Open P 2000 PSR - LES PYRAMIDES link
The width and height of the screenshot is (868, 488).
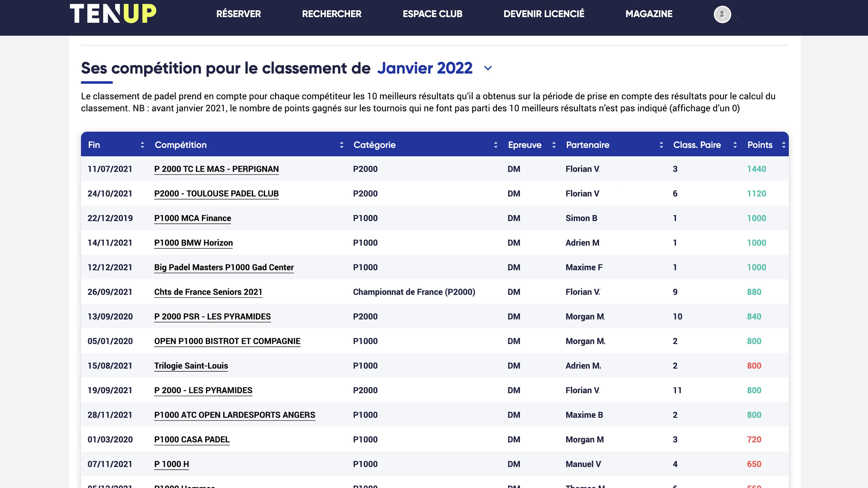[212, 317]
